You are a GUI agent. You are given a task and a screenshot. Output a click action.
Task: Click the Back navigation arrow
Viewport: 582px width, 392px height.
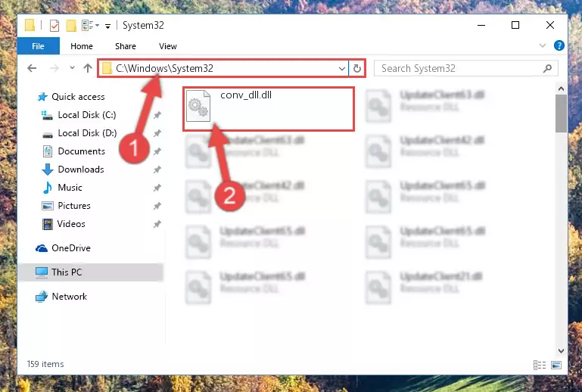(x=32, y=68)
